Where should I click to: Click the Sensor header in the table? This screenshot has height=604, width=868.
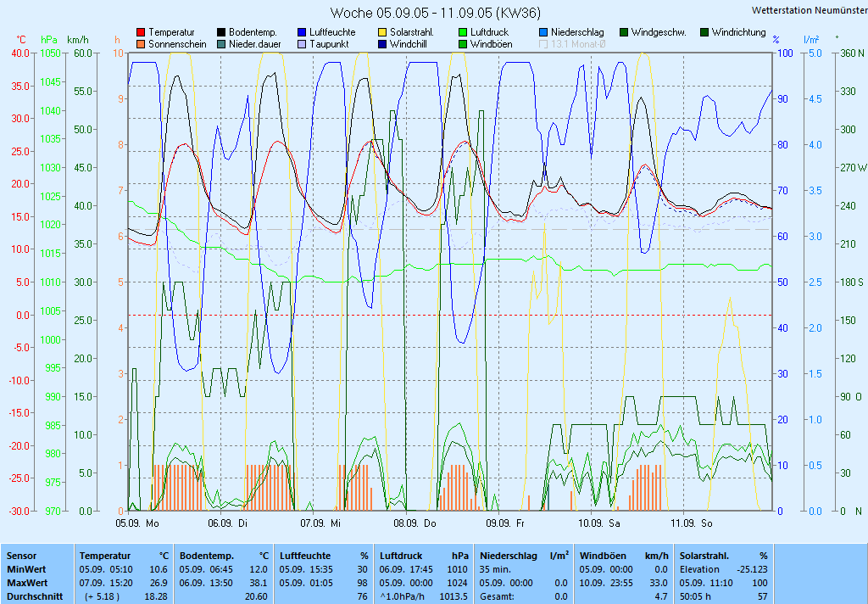tap(21, 556)
